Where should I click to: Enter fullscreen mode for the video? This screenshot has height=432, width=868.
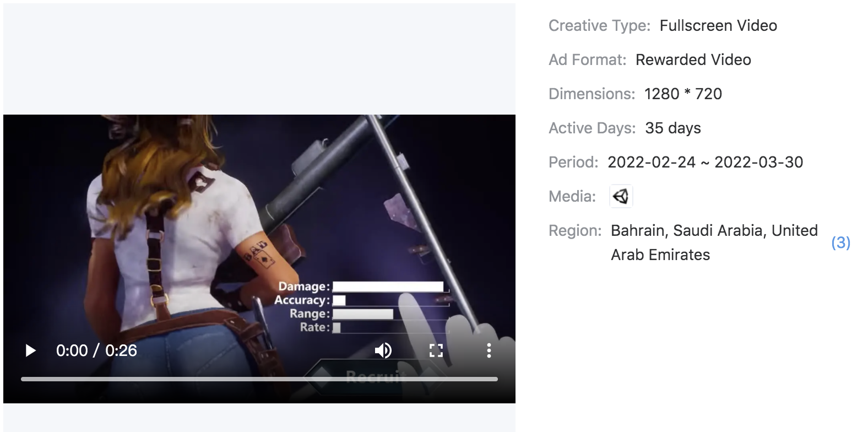coord(436,350)
